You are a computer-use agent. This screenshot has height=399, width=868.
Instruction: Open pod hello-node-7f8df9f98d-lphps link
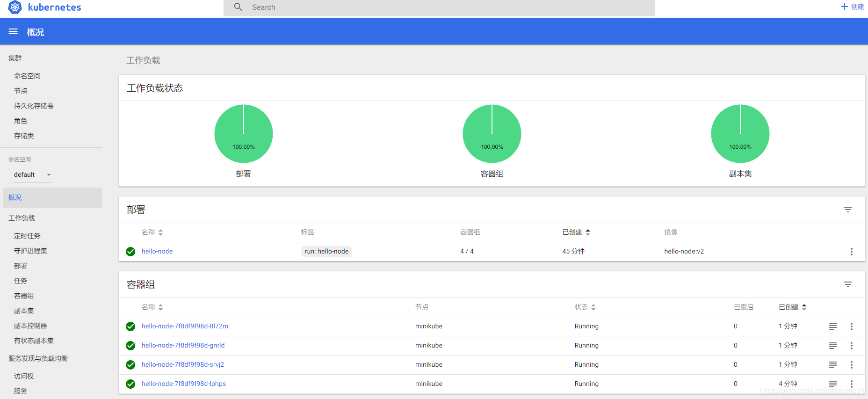tap(183, 384)
